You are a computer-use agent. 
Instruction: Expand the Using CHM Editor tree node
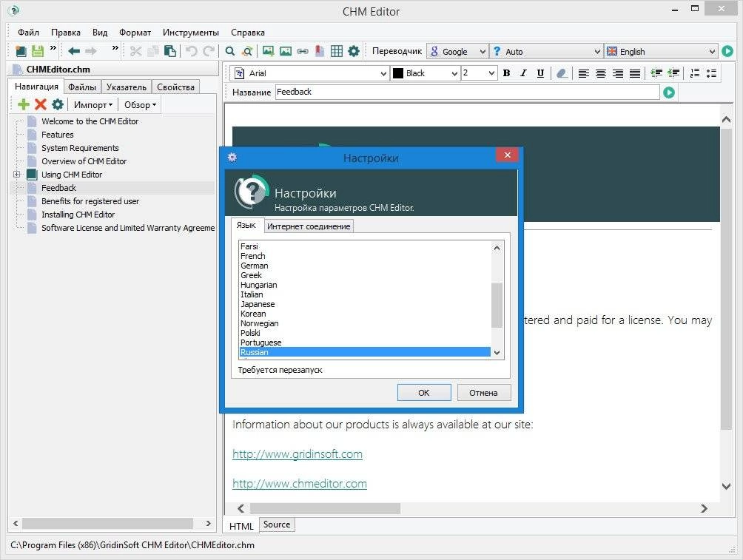point(16,175)
